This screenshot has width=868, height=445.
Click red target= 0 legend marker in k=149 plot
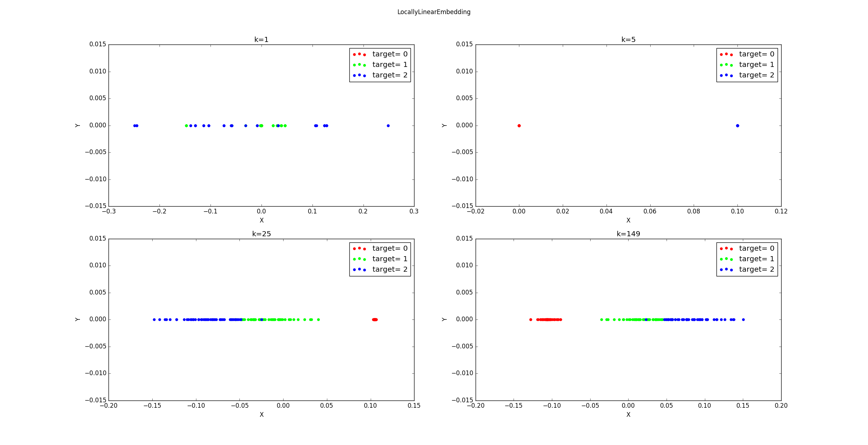(x=726, y=249)
